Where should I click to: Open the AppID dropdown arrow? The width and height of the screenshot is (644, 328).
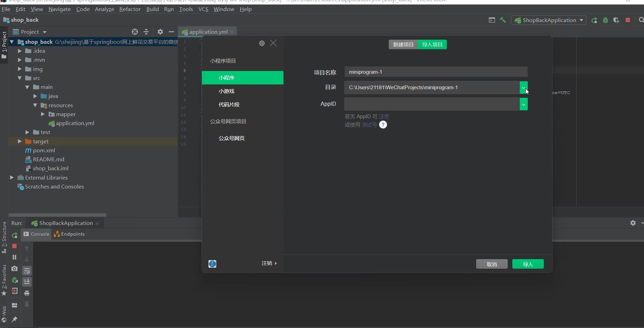pyautogui.click(x=524, y=104)
